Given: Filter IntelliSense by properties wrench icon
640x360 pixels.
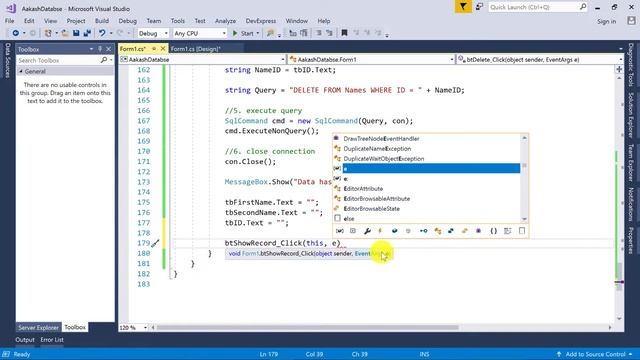Looking at the screenshot, I should click(x=367, y=231).
